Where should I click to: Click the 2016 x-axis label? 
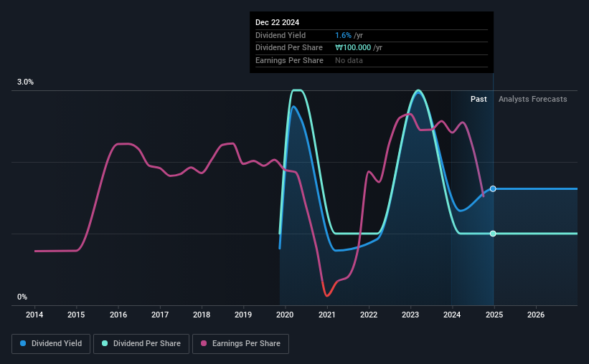coord(118,315)
